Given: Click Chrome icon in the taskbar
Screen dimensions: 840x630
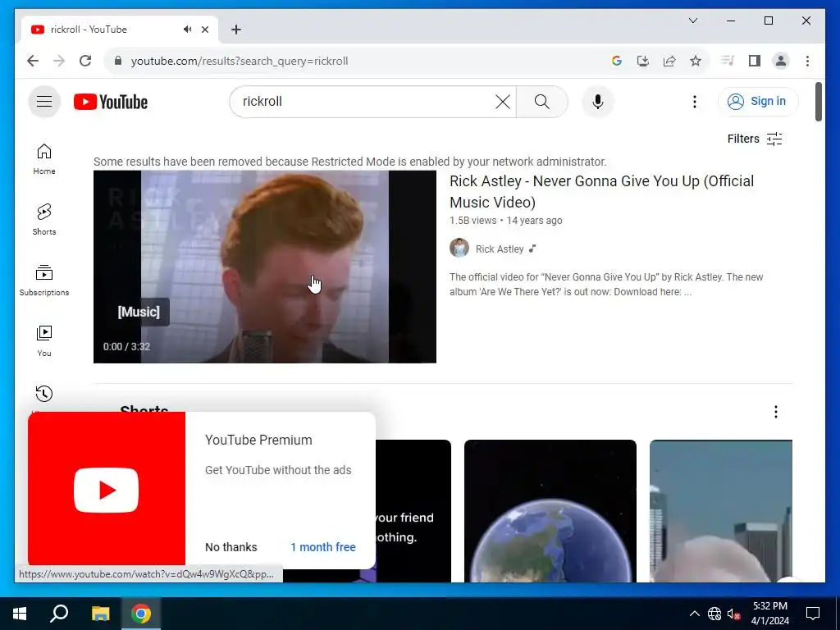Looking at the screenshot, I should pos(141,614).
